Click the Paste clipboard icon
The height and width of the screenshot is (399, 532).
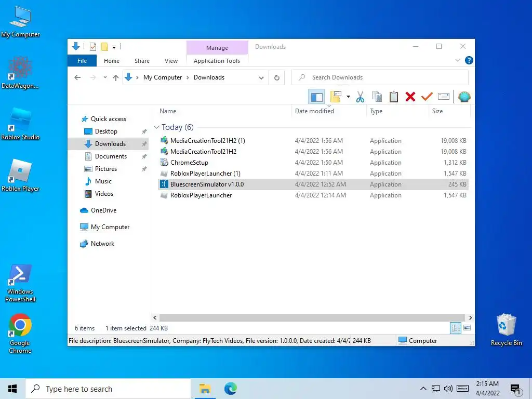pos(394,97)
